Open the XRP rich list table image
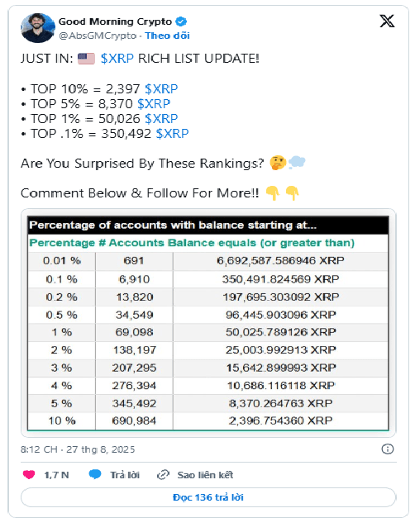415x532 pixels. pos(208,323)
